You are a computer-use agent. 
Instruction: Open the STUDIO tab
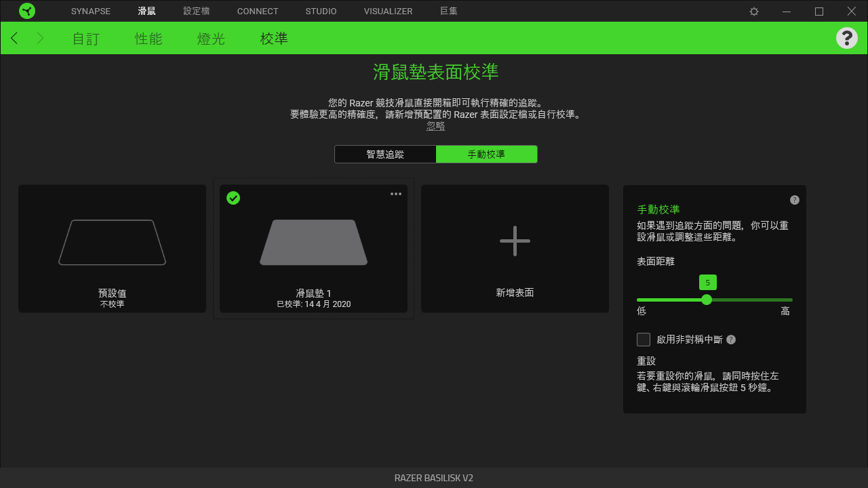pyautogui.click(x=321, y=12)
